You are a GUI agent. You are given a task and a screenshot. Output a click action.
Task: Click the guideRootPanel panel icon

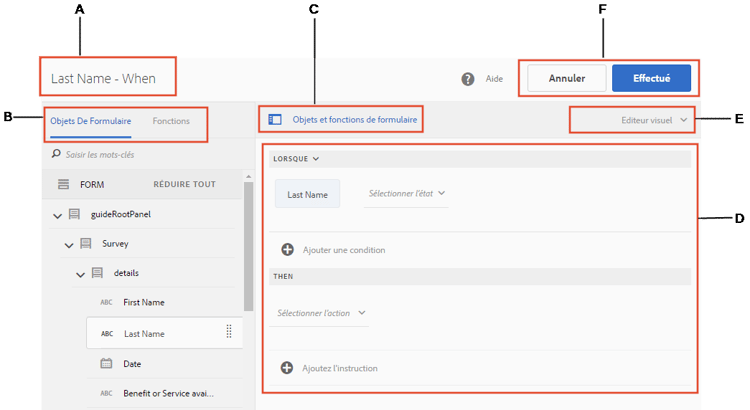pos(74,214)
